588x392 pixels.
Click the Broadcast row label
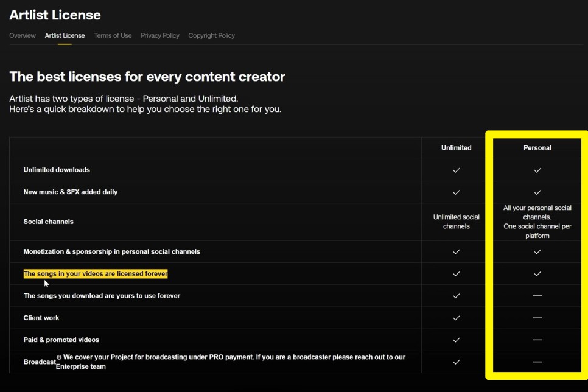pos(40,362)
